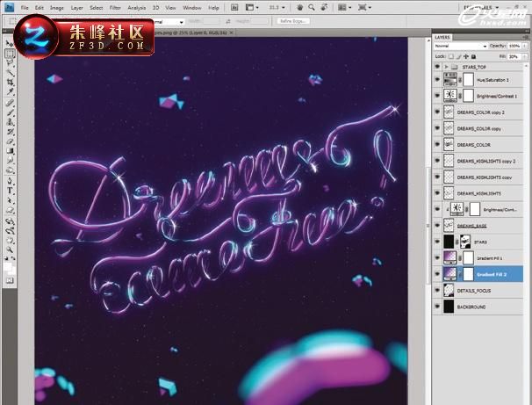This screenshot has height=405, width=532.
Task: Click the Rotate View tool in application bar
Action: click(x=324, y=7)
